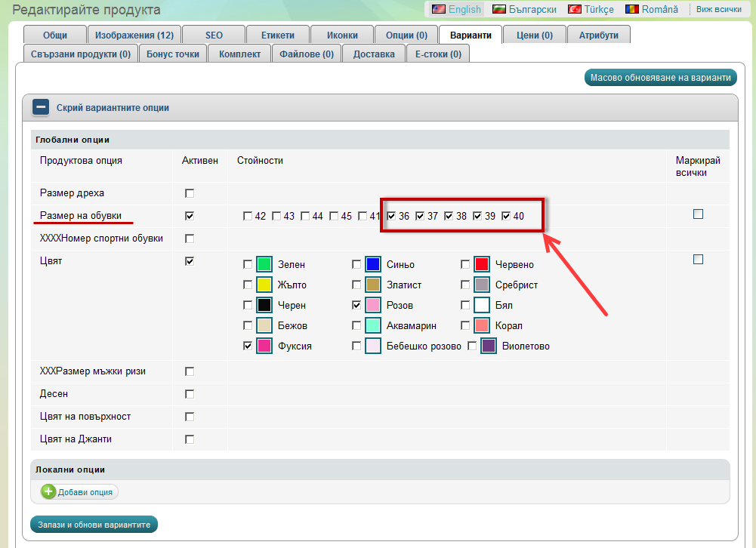
Task: Click the English flag icon
Action: point(438,9)
